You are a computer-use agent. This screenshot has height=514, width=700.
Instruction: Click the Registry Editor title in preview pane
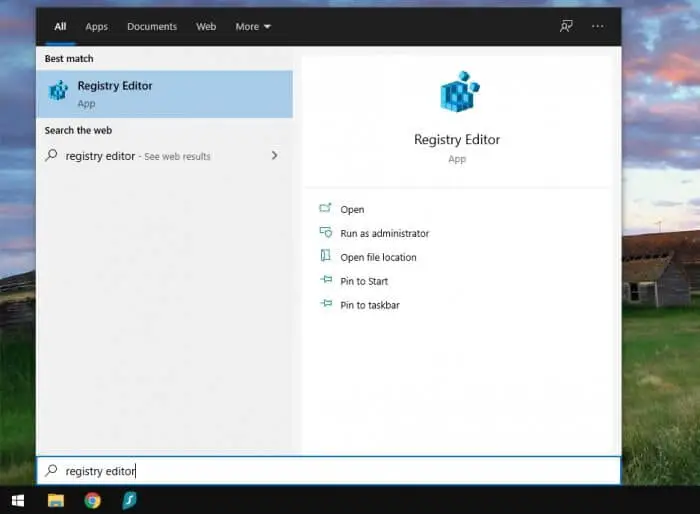457,139
